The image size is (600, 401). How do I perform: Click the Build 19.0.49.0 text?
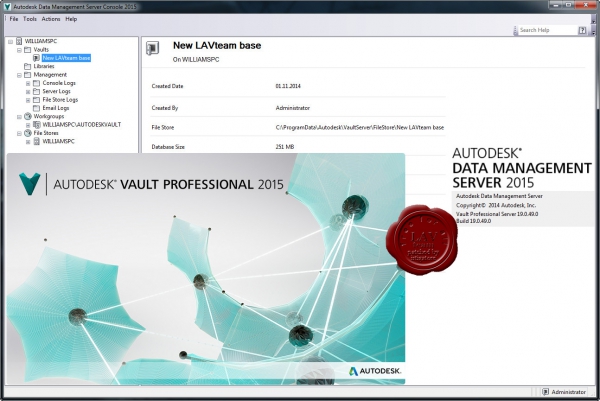[x=473, y=221]
